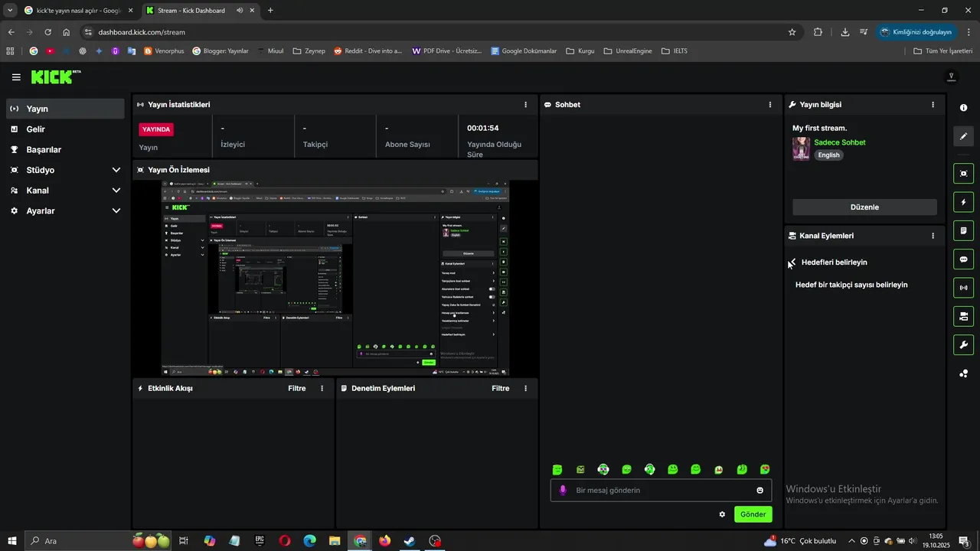Toggle the note page panel icon in rail
The width and height of the screenshot is (980, 551).
point(964,230)
